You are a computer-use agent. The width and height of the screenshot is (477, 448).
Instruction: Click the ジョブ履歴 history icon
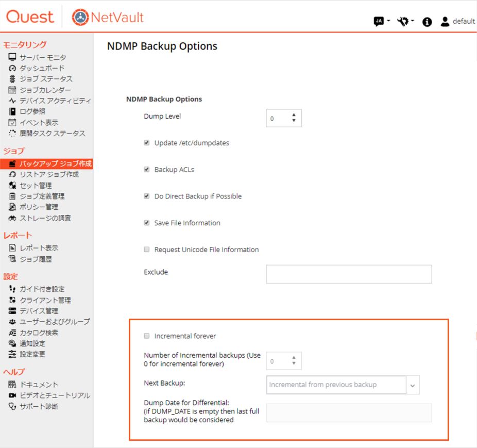[x=12, y=259]
